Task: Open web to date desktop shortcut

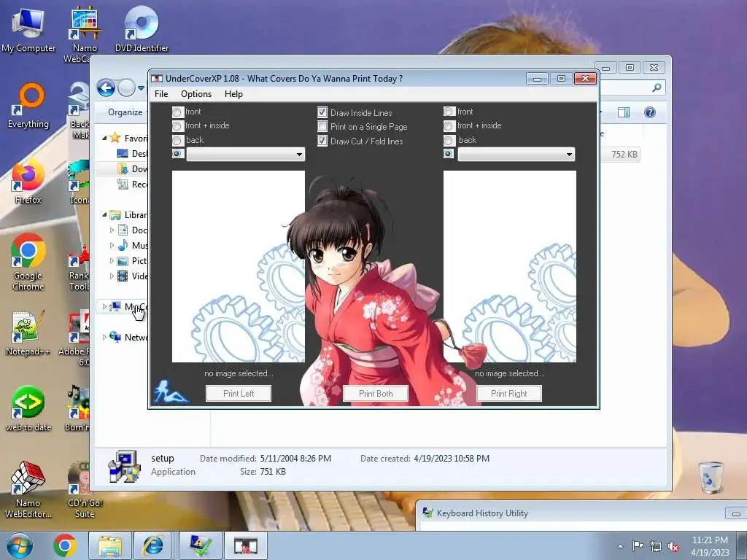Action: click(x=28, y=408)
